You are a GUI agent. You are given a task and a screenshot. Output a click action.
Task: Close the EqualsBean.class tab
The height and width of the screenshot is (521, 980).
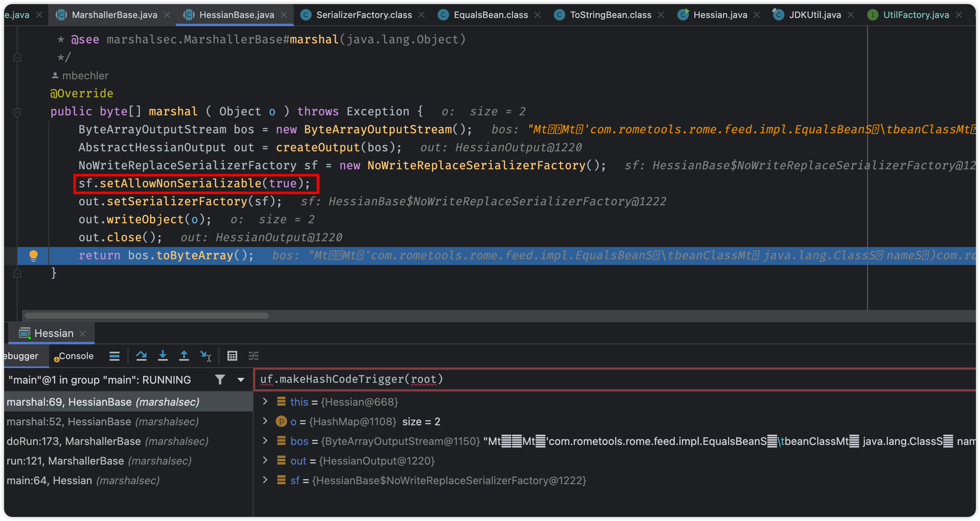point(537,15)
